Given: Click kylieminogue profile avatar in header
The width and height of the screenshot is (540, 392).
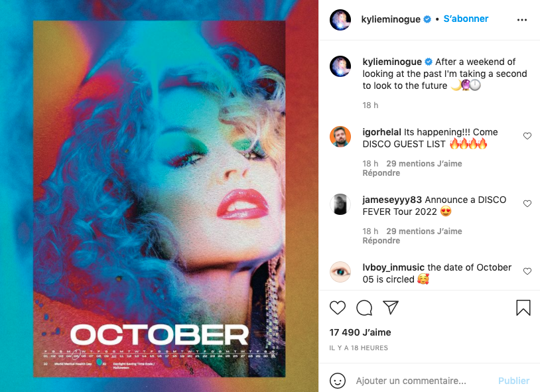Looking at the screenshot, I should coord(340,20).
